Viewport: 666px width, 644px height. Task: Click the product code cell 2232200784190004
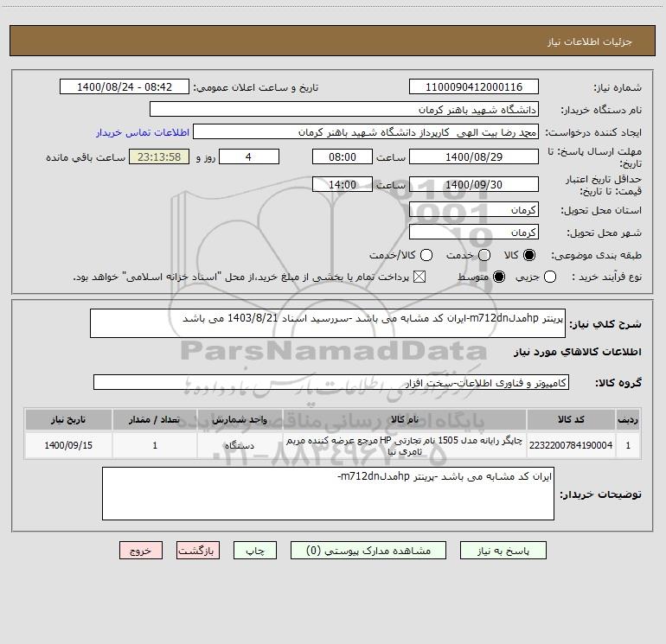coord(571,445)
